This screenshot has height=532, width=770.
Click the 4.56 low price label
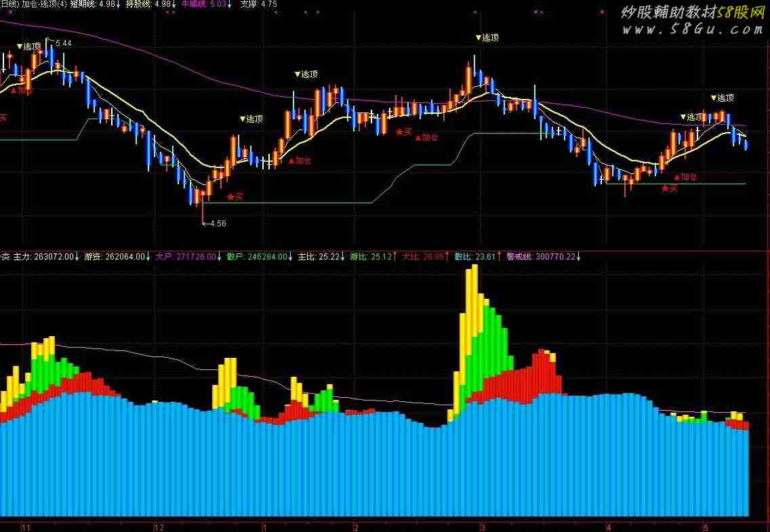click(217, 223)
